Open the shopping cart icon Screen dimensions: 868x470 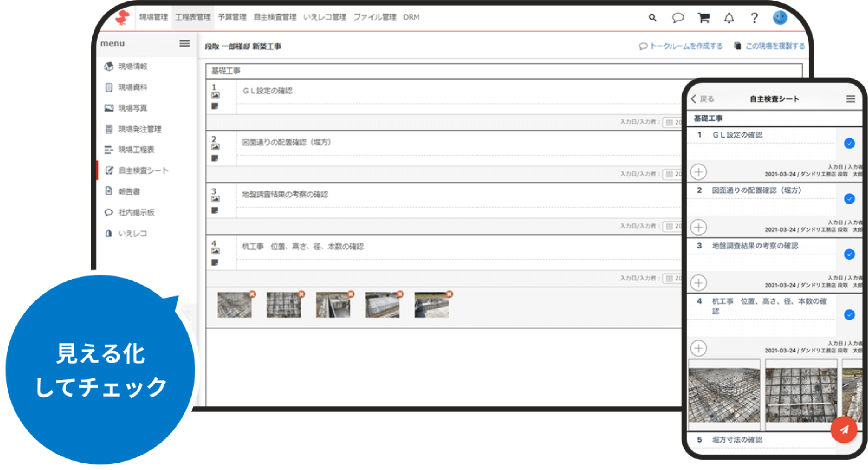pos(704,18)
